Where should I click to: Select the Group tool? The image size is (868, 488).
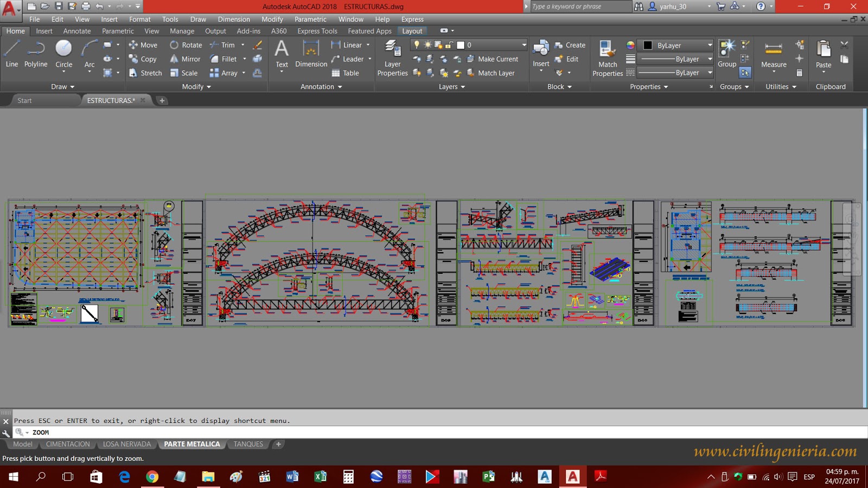pos(727,54)
